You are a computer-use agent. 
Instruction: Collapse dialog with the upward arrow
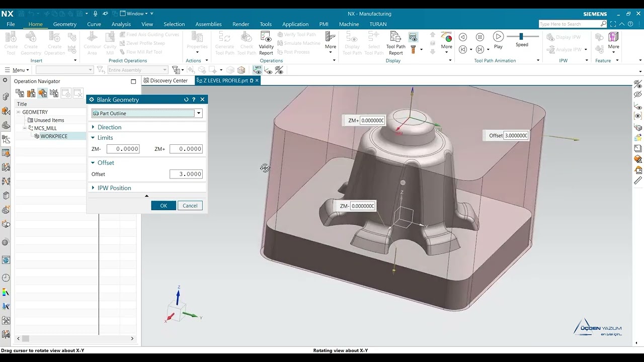146,196
